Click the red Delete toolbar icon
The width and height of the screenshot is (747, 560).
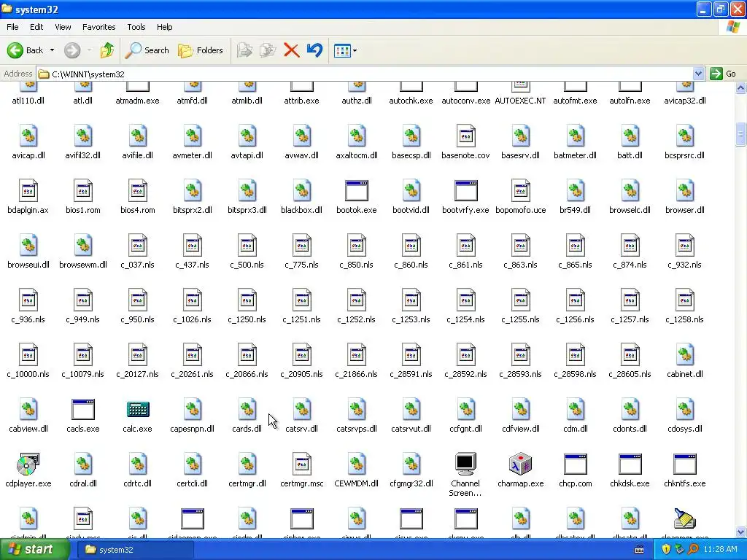[291, 50]
